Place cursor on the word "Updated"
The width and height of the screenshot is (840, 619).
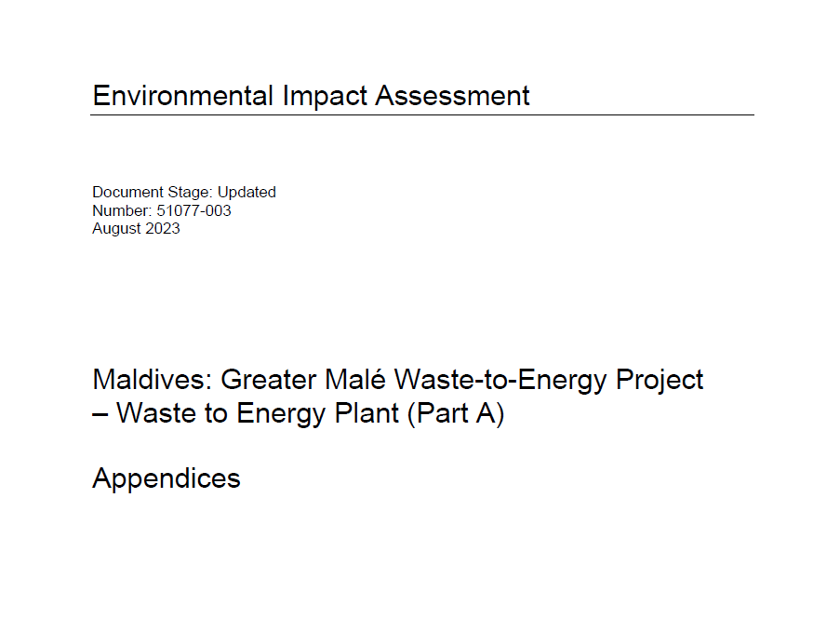(x=247, y=193)
